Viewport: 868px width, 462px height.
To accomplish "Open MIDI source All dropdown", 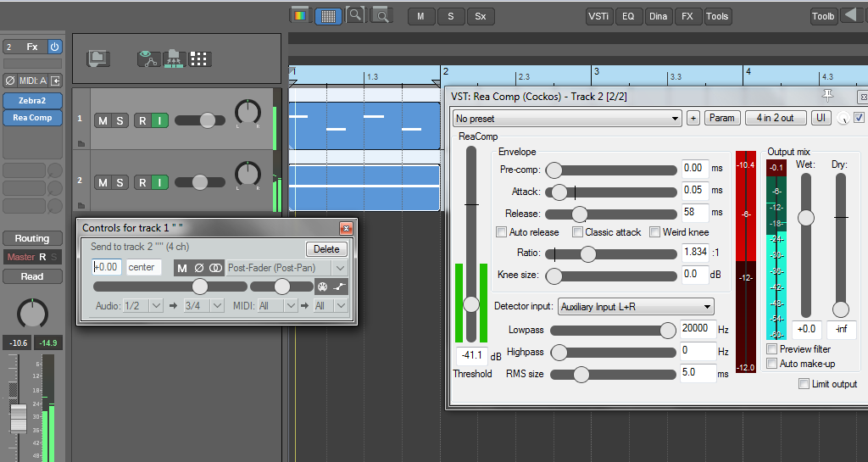I will 277,305.
